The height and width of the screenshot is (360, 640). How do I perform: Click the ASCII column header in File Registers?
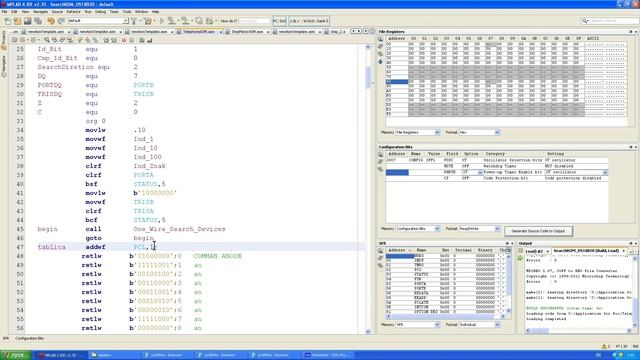pos(593,38)
